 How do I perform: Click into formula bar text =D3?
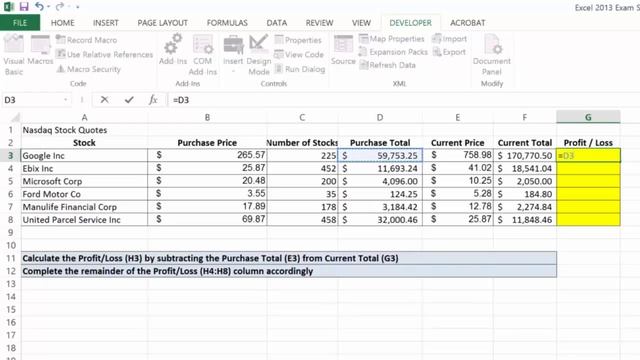point(181,100)
